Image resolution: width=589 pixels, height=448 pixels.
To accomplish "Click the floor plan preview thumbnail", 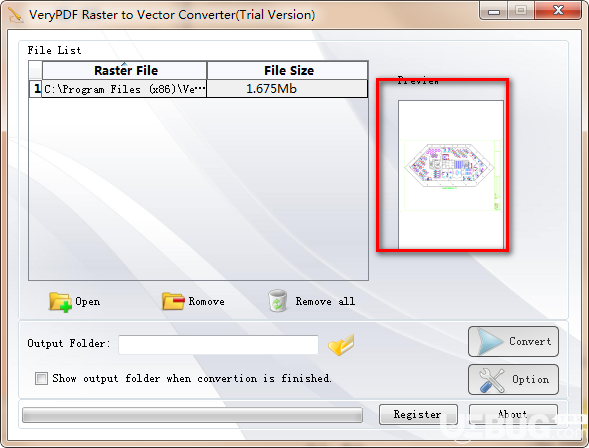I will tap(451, 174).
